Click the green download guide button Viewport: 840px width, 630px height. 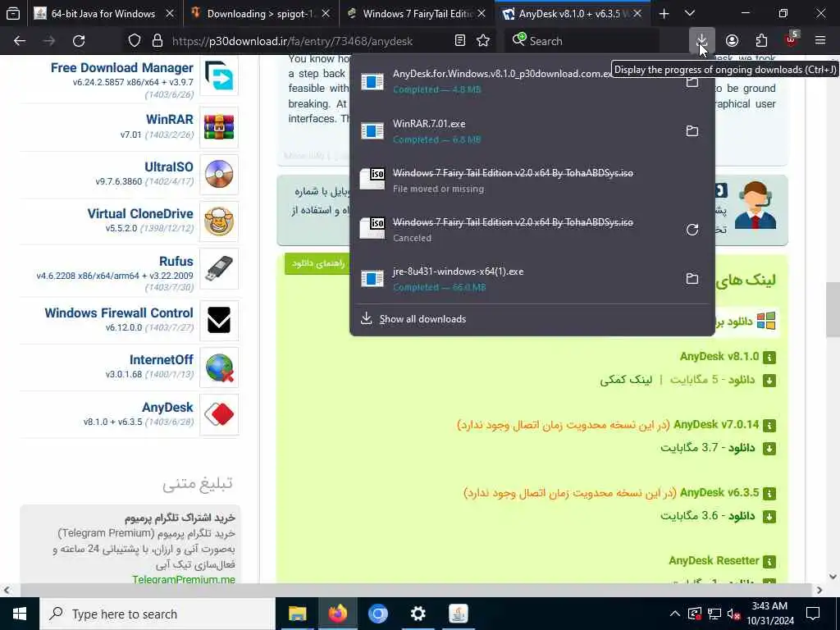pos(317,263)
